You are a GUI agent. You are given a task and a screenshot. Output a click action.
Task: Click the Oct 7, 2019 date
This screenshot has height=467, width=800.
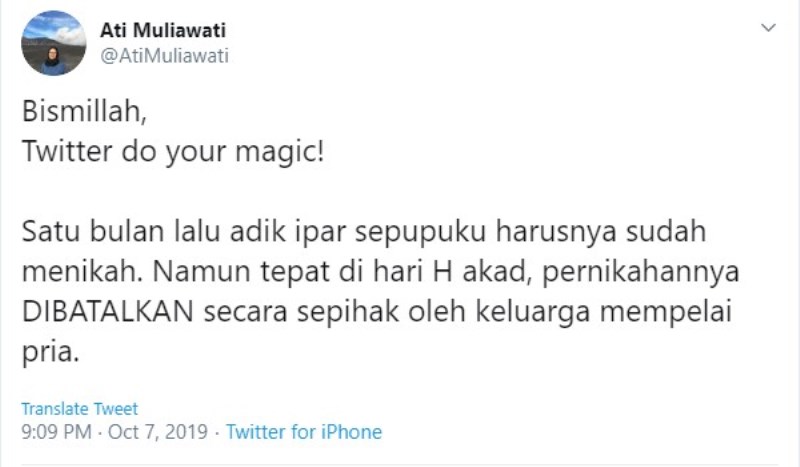click(x=158, y=432)
